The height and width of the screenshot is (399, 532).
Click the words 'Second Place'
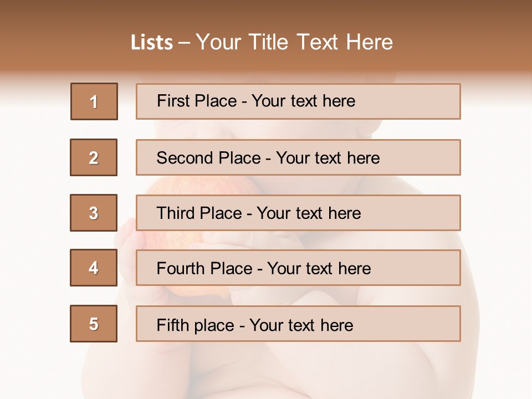click(x=209, y=158)
